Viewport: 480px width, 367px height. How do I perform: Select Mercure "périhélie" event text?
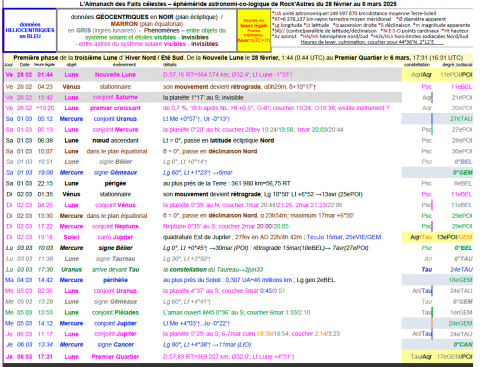pyautogui.click(x=115, y=280)
